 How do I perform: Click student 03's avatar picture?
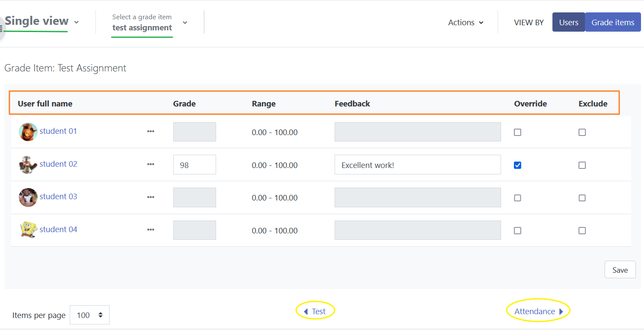(28, 197)
